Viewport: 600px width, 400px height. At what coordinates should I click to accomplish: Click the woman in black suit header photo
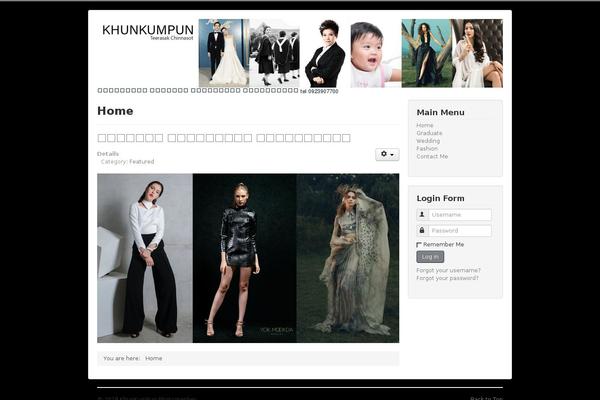point(325,53)
